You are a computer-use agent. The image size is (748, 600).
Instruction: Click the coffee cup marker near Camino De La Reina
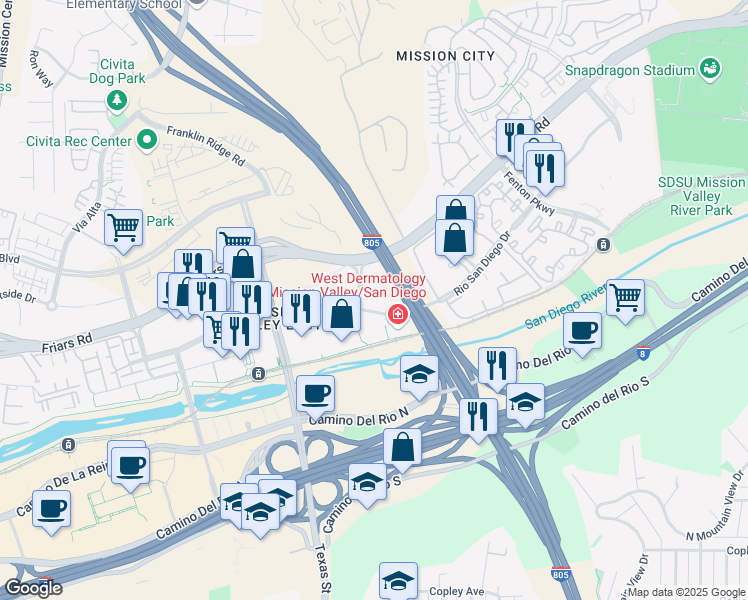[x=130, y=466]
